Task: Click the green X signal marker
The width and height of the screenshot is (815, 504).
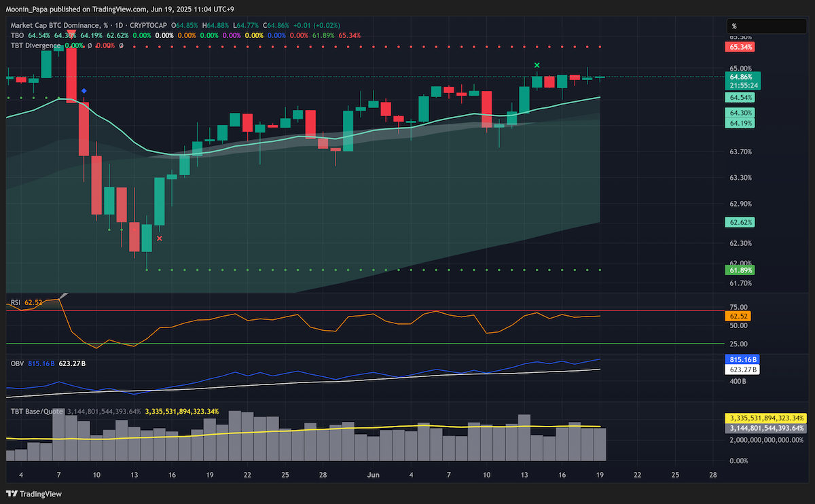Action: coord(537,65)
